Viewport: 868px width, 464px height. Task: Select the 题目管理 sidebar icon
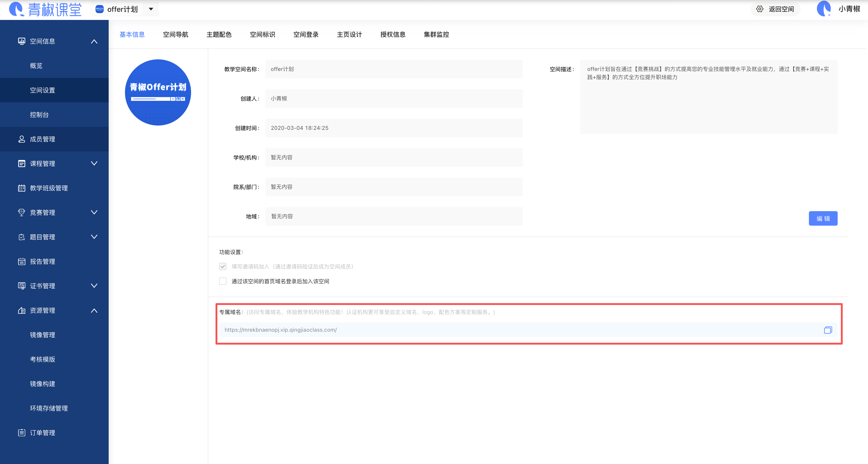pyautogui.click(x=21, y=237)
